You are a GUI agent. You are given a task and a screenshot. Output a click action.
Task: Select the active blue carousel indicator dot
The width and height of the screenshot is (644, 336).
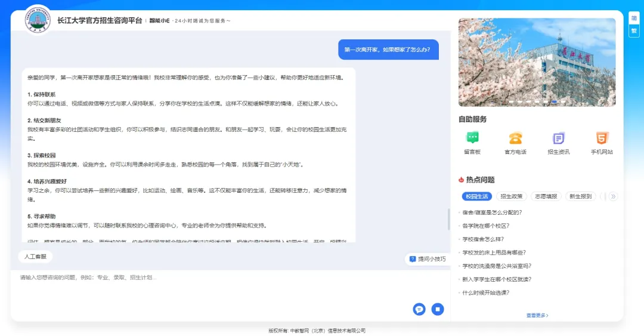(554, 102)
